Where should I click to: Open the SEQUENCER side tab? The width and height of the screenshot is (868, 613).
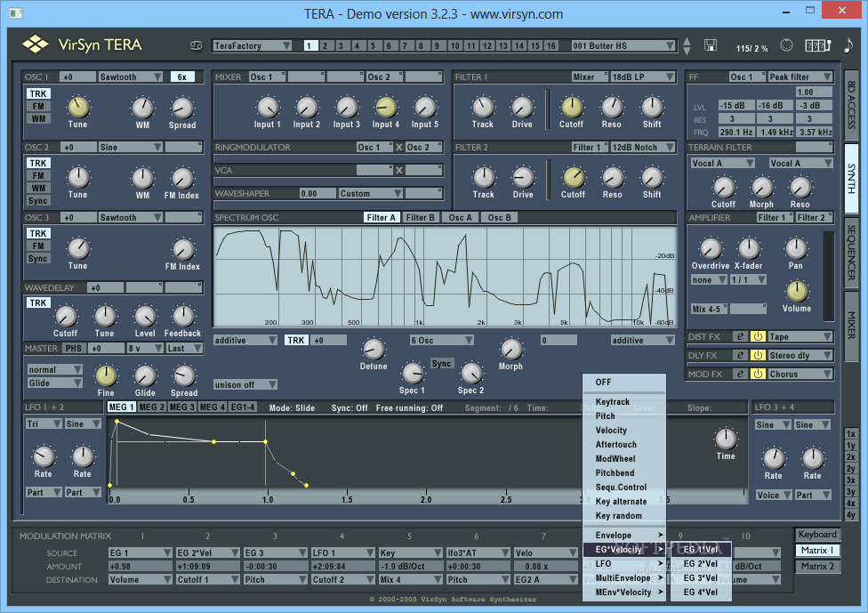(x=851, y=253)
